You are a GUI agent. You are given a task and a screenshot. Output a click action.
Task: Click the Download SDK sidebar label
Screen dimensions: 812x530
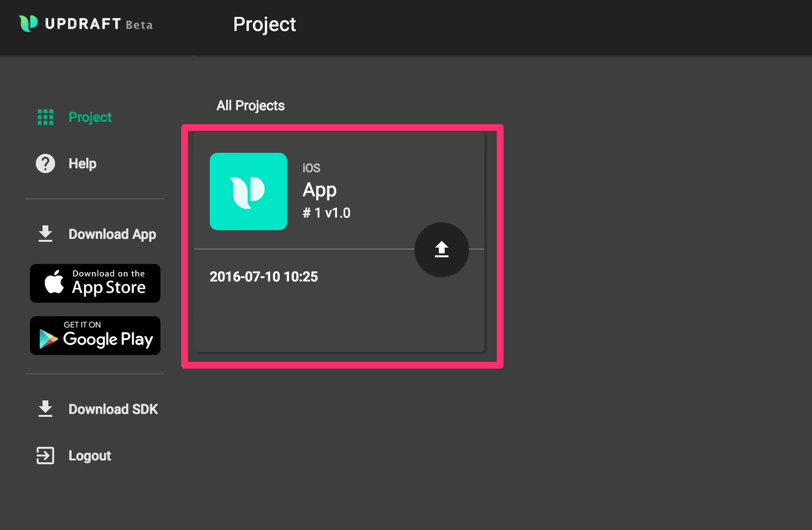point(113,409)
